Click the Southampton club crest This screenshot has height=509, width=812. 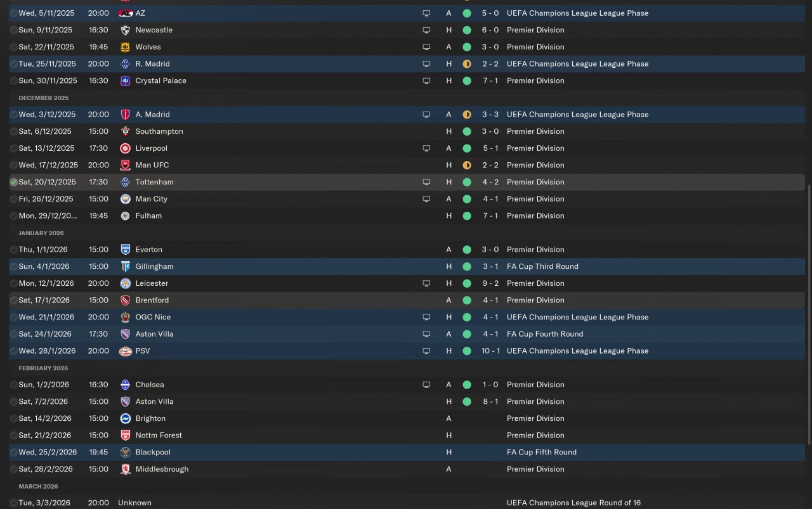click(x=125, y=132)
